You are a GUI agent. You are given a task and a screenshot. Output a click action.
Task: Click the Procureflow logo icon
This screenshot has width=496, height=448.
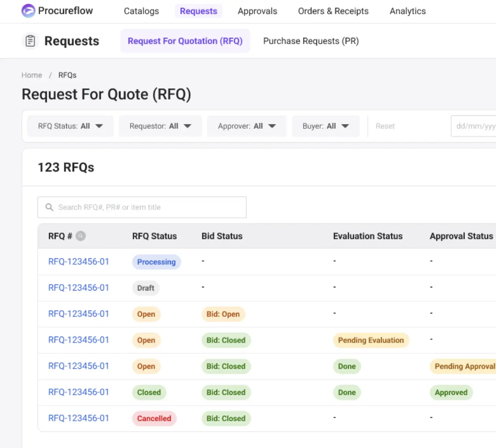28,11
